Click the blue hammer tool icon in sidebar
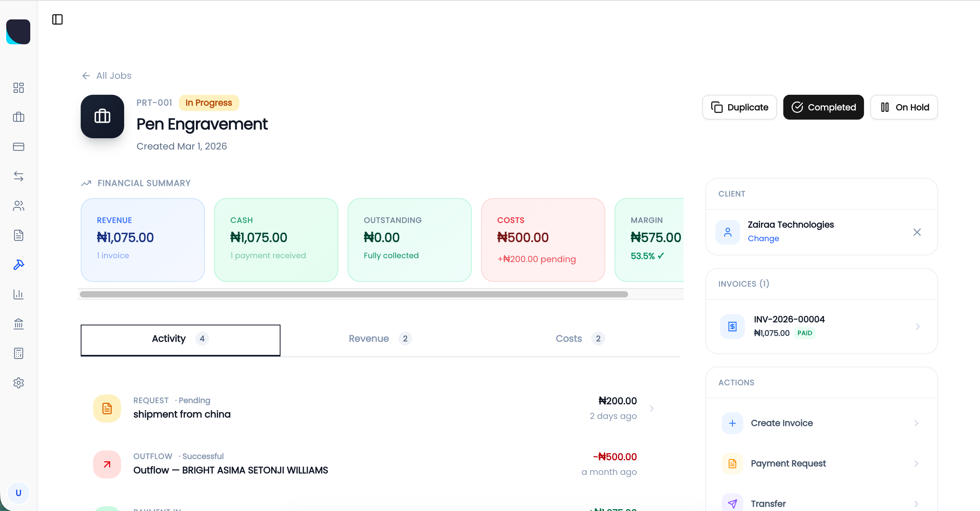 [x=19, y=265]
